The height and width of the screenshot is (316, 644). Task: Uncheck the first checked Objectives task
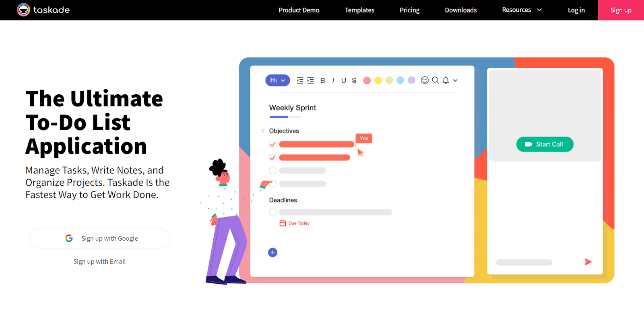(x=272, y=144)
